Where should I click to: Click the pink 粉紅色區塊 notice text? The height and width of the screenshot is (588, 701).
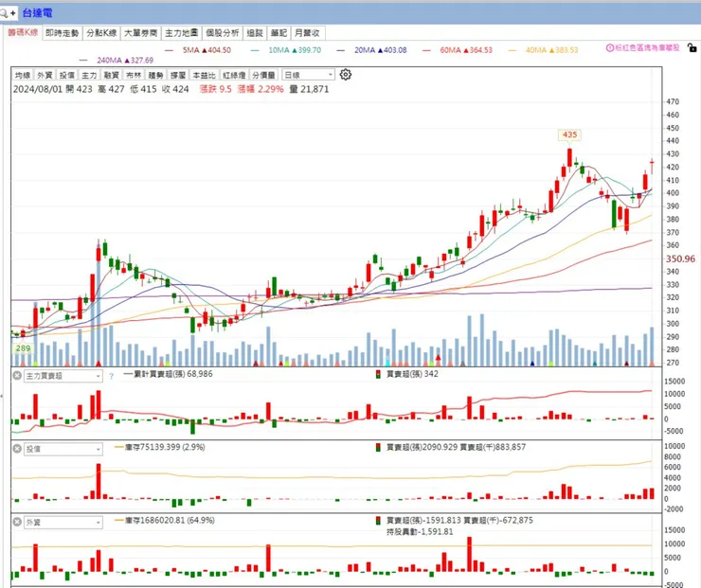click(x=647, y=47)
